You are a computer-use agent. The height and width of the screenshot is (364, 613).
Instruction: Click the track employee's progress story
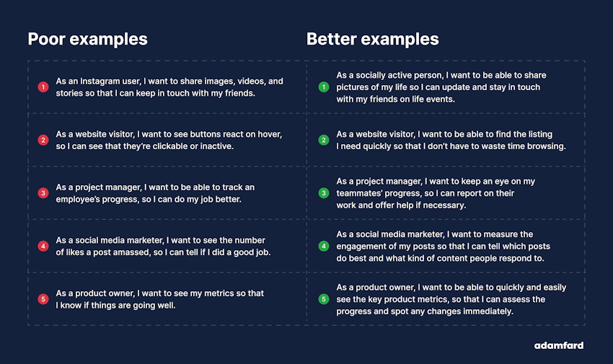pyautogui.click(x=155, y=193)
